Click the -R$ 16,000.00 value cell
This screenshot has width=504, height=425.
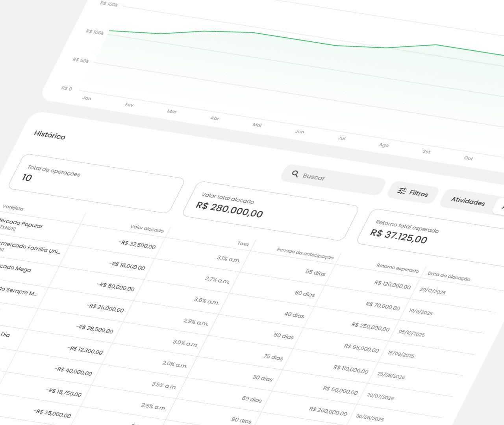[127, 266]
